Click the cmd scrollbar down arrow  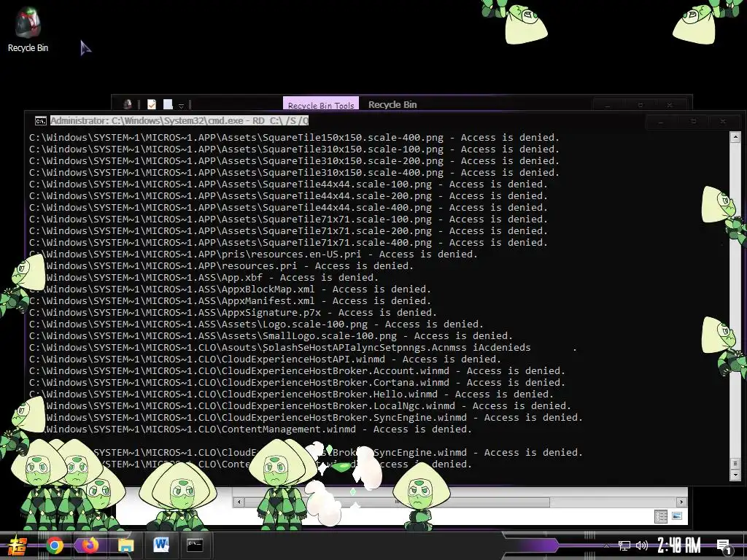pos(735,474)
